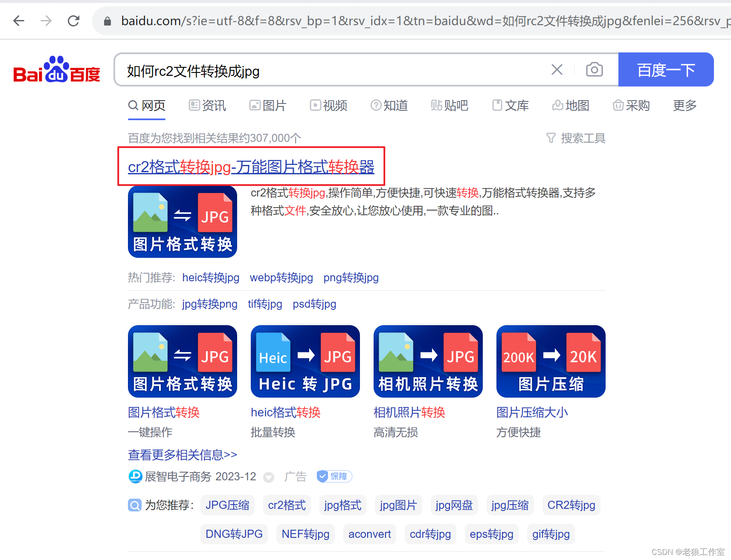
Task: Select the DNG转JPG suggestion chip
Action: coord(234,534)
